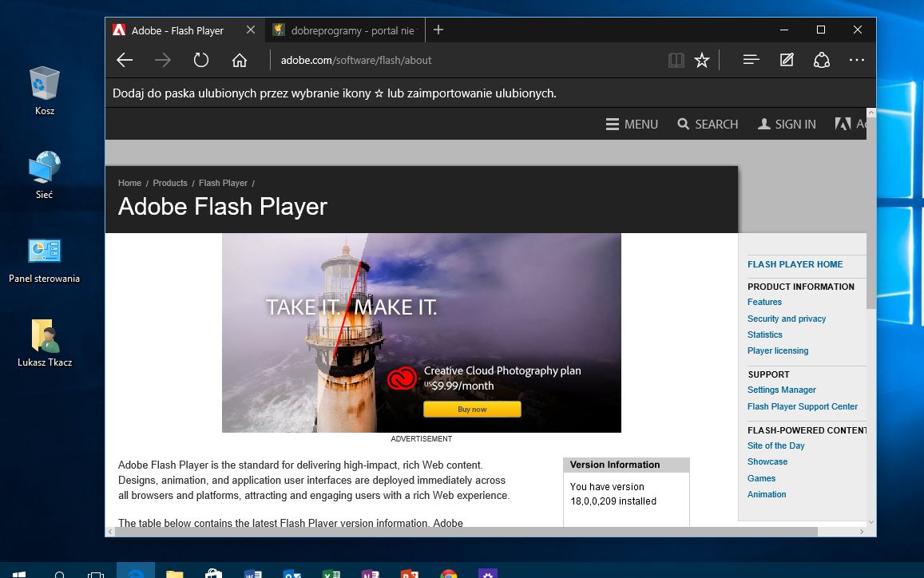Add page to favorites with star icon
Screen dimensions: 924x578
click(x=702, y=60)
